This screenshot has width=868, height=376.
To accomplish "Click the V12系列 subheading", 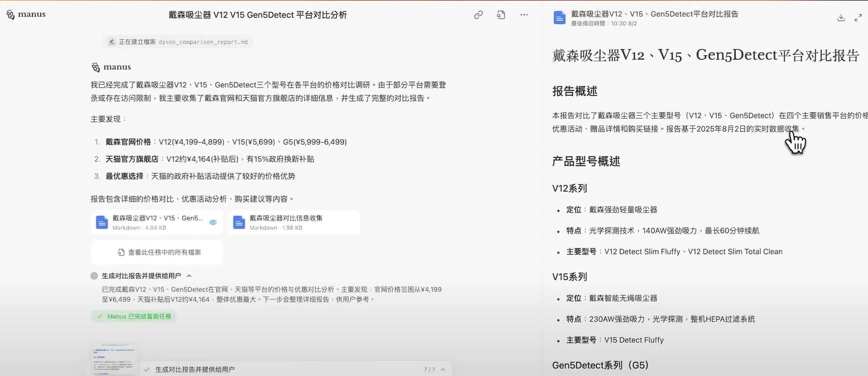I will pyautogui.click(x=570, y=188).
